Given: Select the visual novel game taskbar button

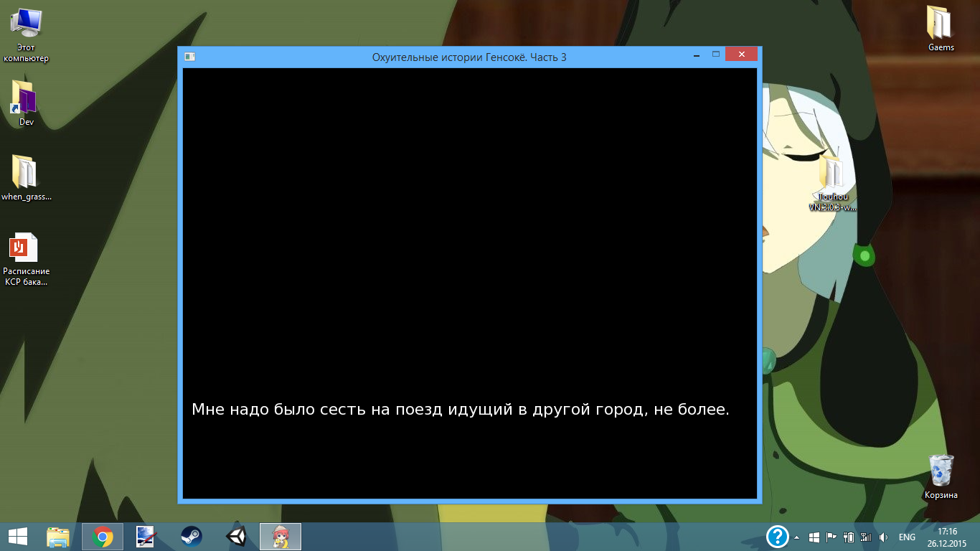Looking at the screenshot, I should tap(280, 537).
